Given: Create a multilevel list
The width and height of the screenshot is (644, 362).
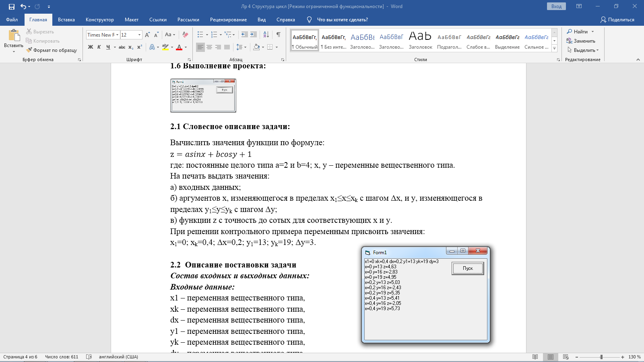Looking at the screenshot, I should point(228,35).
